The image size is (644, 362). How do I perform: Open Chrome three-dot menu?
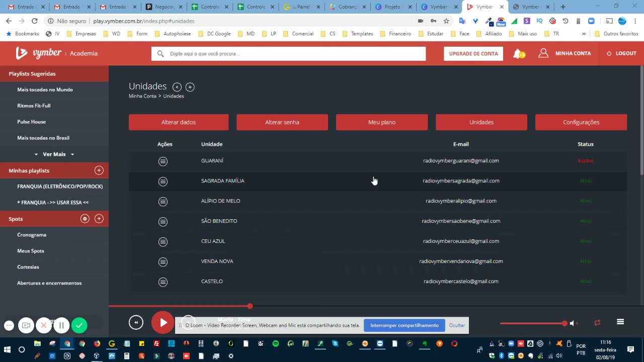(635, 21)
